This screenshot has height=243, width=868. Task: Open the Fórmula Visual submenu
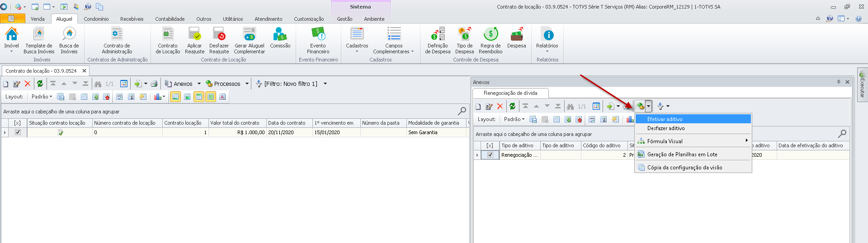pyautogui.click(x=693, y=141)
